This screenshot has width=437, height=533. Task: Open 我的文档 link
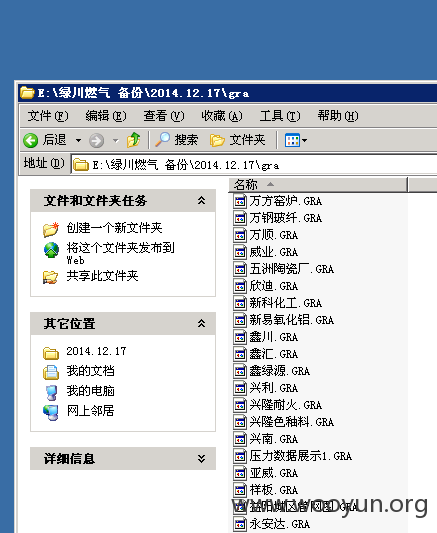coord(90,371)
